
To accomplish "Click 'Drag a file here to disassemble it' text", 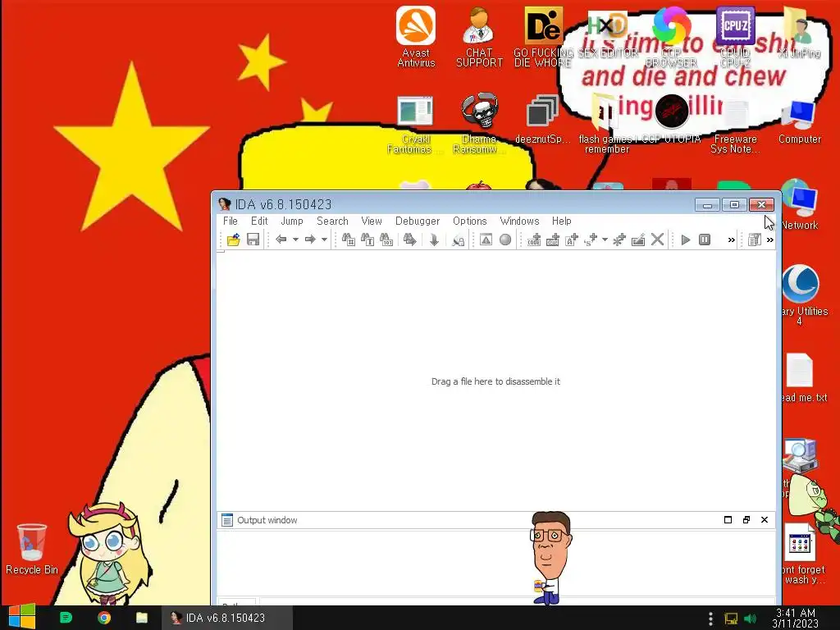I will [495, 381].
